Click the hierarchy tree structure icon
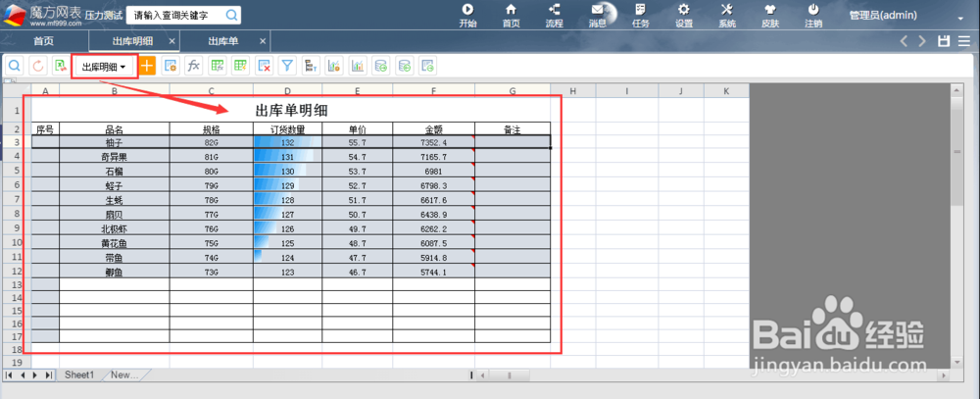Image resolution: width=980 pixels, height=399 pixels. click(x=311, y=66)
